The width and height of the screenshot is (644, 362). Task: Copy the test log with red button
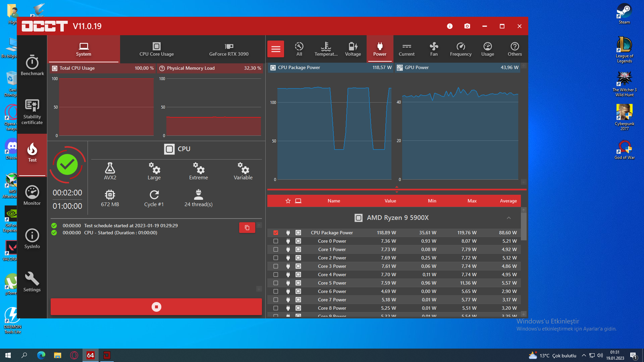(x=247, y=228)
